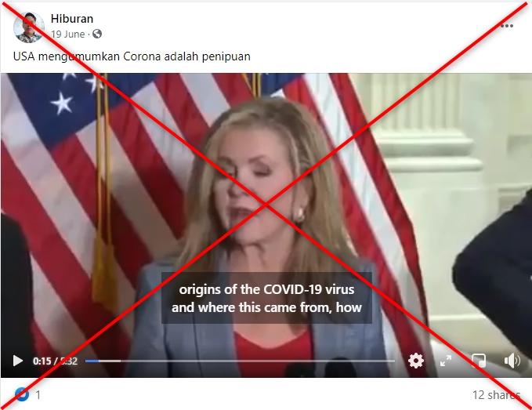Open the three-dot post options menu
Screen dimensions: 532x410
(507, 26)
